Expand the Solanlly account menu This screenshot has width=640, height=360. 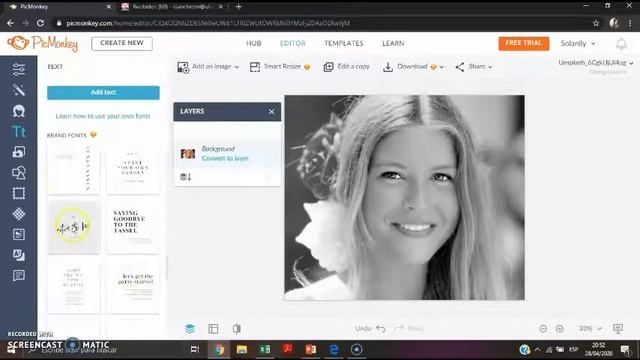[578, 43]
